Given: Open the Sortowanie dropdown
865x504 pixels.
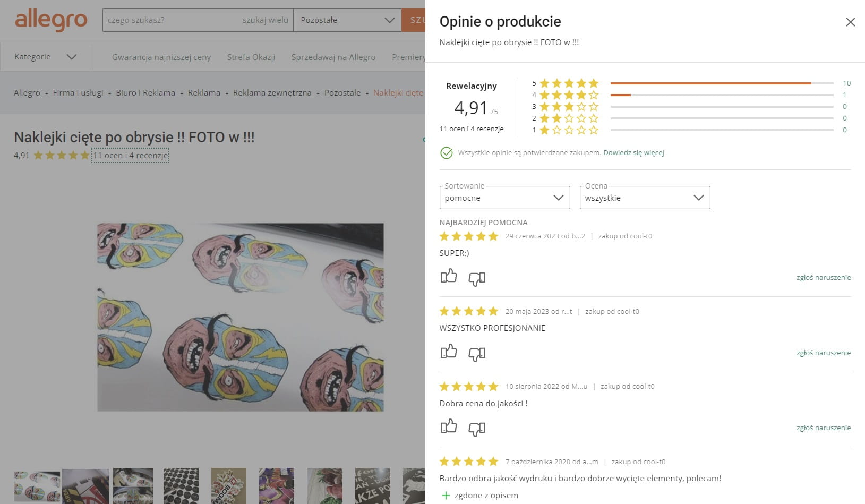Looking at the screenshot, I should [x=504, y=198].
